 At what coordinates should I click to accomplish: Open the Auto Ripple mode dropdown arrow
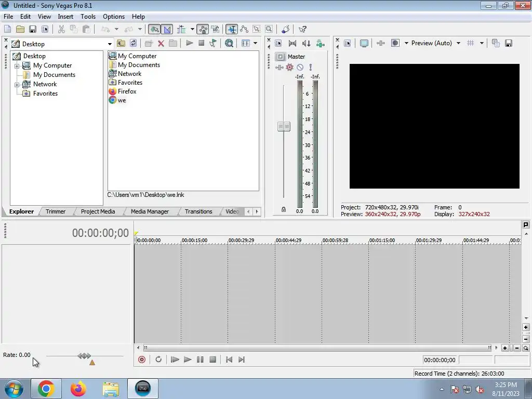click(192, 29)
